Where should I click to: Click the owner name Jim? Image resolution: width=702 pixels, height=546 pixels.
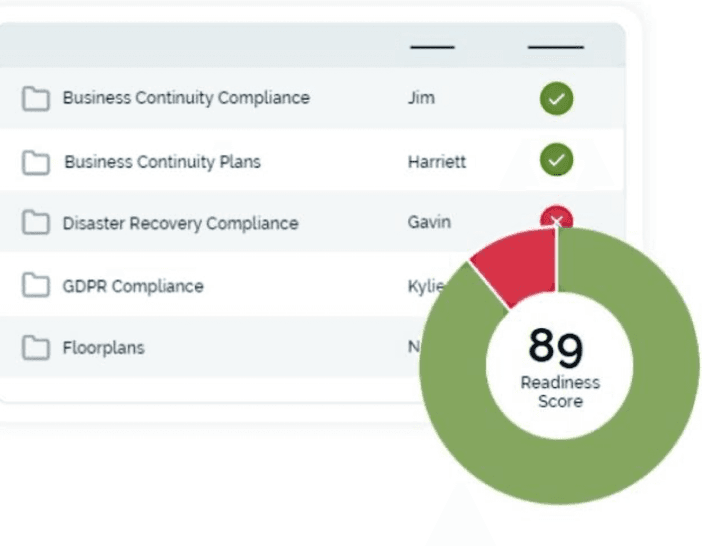coord(421,98)
